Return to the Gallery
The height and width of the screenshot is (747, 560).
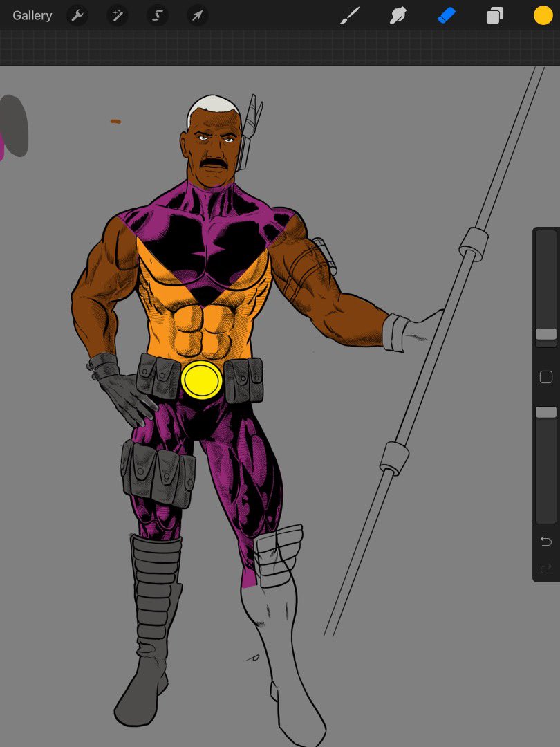coord(32,16)
